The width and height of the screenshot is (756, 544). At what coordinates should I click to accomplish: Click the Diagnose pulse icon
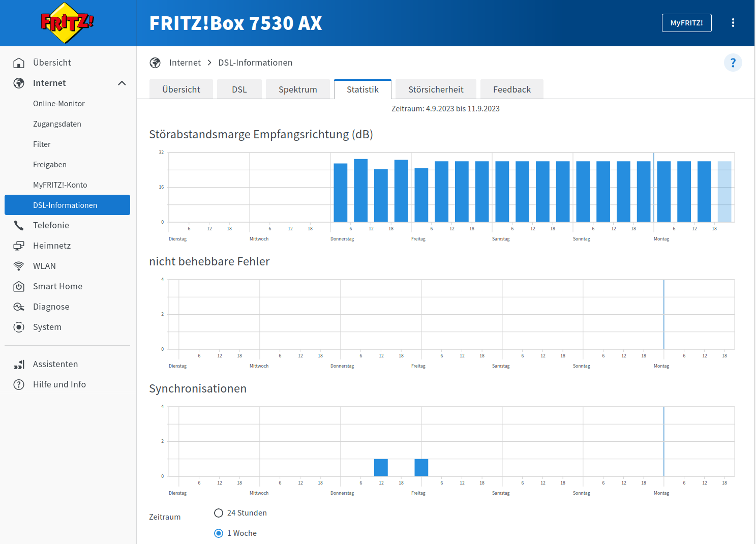pyautogui.click(x=19, y=307)
